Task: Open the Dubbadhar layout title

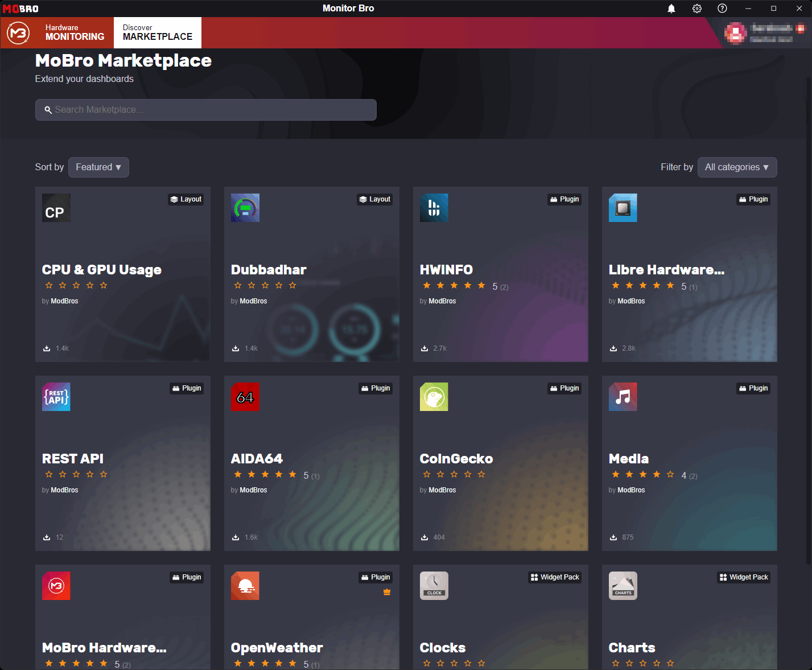Action: click(269, 270)
